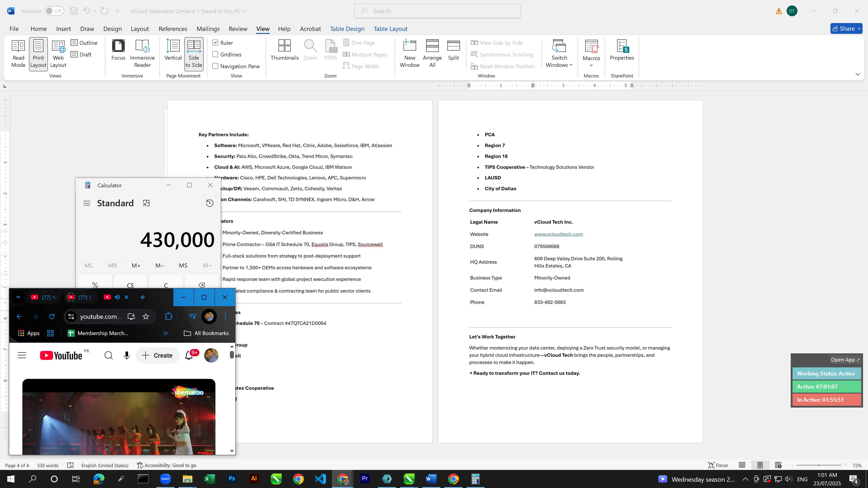This screenshot has width=868, height=488.
Task: Bookmark page with Chrome star icon
Action: tap(146, 316)
